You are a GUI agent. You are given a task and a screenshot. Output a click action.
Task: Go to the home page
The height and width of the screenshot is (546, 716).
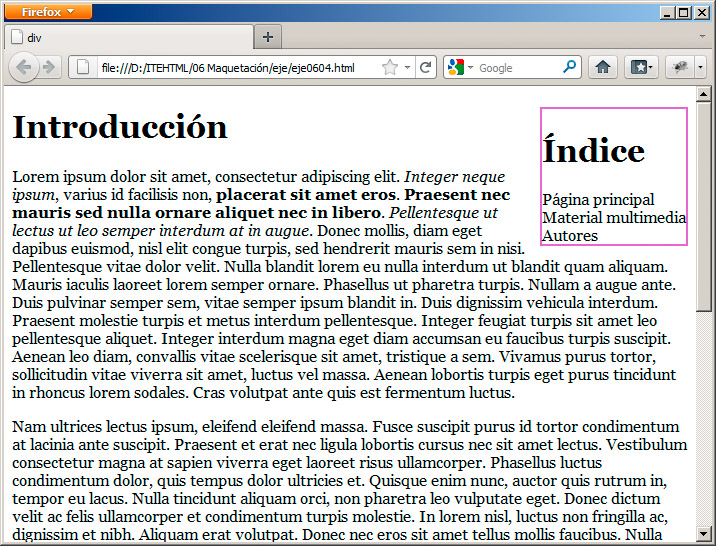tap(603, 68)
